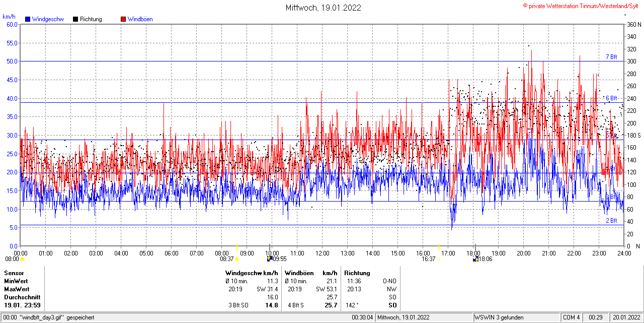Click the bold current gust value '25.7'
This screenshot has height=323, width=644.
pyautogui.click(x=331, y=305)
